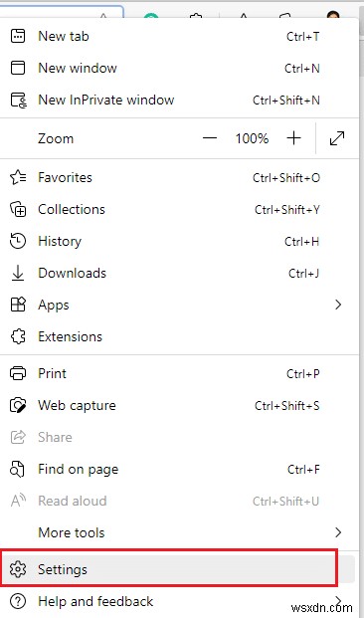Choose New window from the menu

click(x=180, y=68)
